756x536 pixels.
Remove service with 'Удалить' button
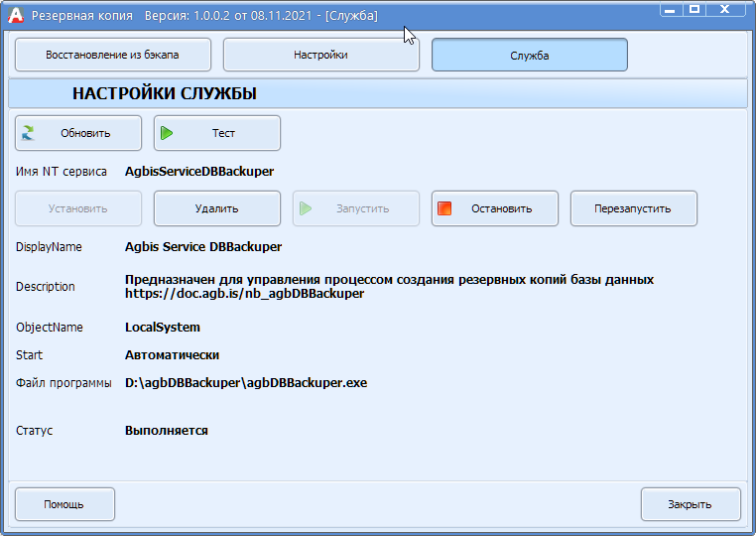click(x=217, y=208)
